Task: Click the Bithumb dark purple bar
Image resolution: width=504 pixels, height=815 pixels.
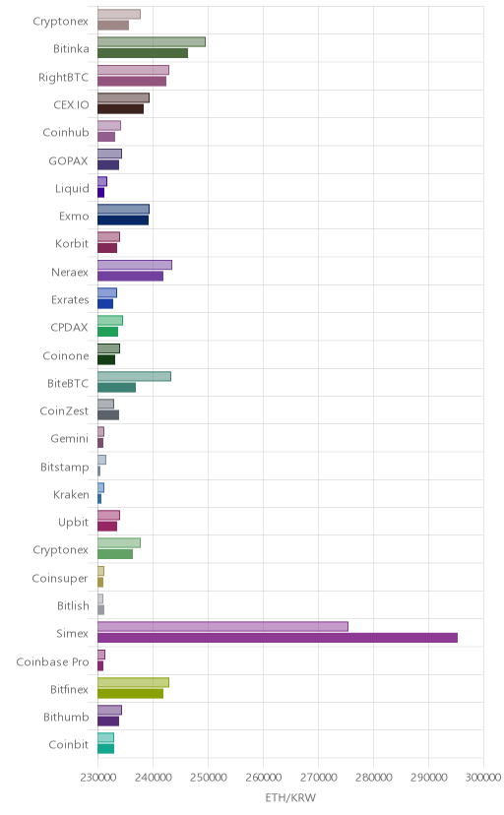Action: [x=108, y=721]
